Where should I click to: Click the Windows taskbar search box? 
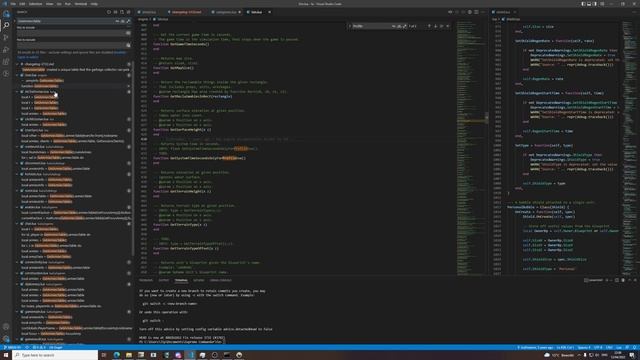55,355
